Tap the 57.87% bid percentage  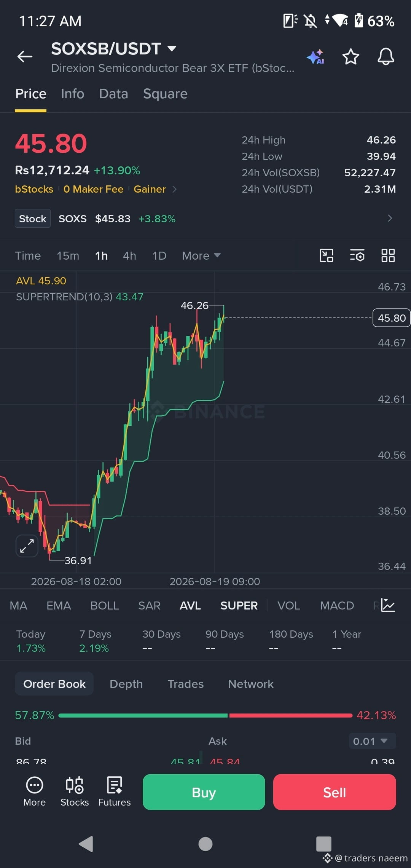35,715
